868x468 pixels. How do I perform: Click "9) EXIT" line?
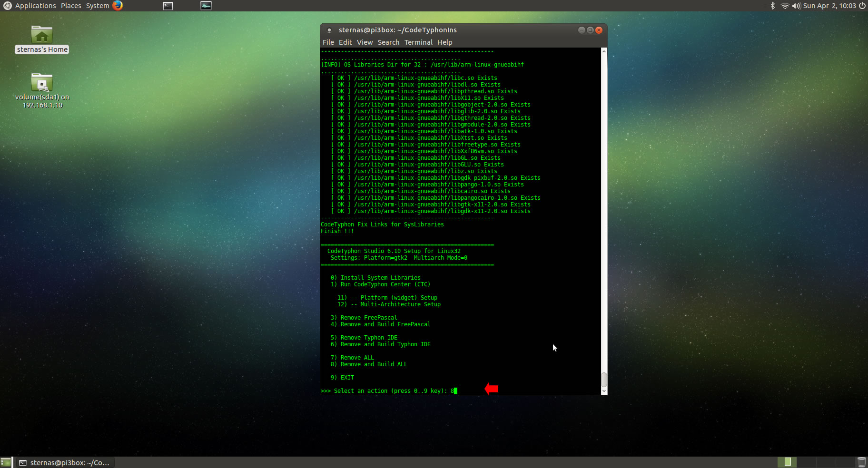click(342, 378)
